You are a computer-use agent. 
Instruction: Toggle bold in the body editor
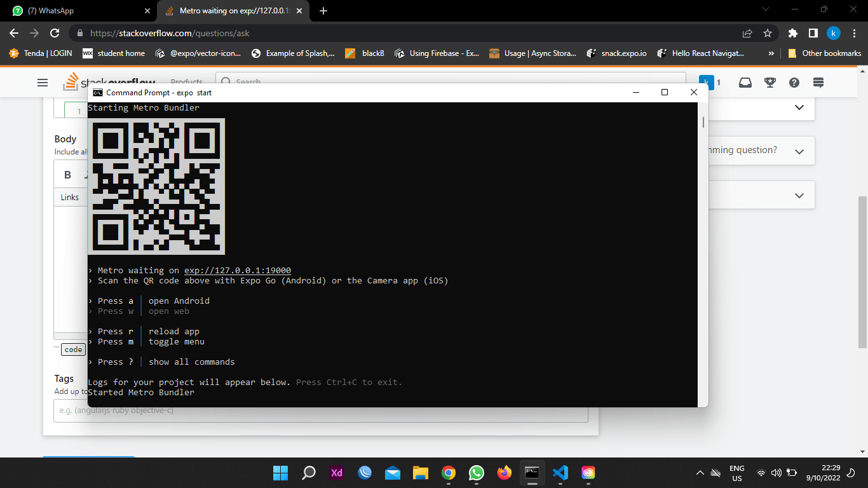[68, 175]
